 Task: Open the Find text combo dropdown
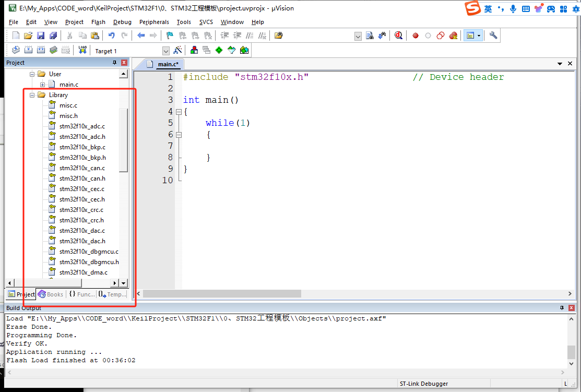click(x=358, y=37)
